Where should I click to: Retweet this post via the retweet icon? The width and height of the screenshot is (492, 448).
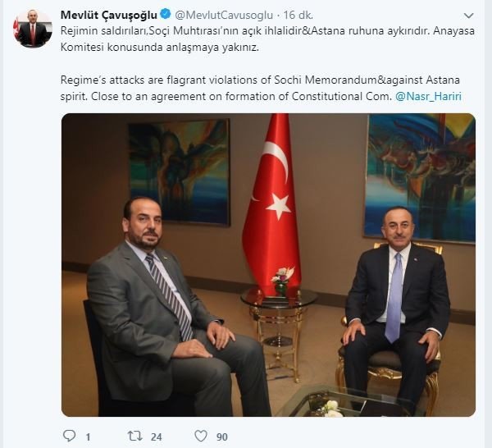click(x=135, y=436)
